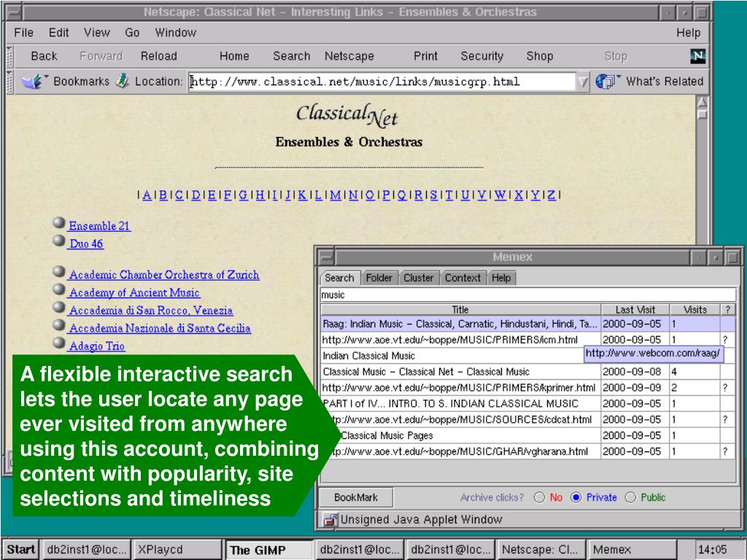Image resolution: width=747 pixels, height=560 pixels.
Task: Open Academic Chamber Orchestra of Zurich link
Action: pos(164,275)
